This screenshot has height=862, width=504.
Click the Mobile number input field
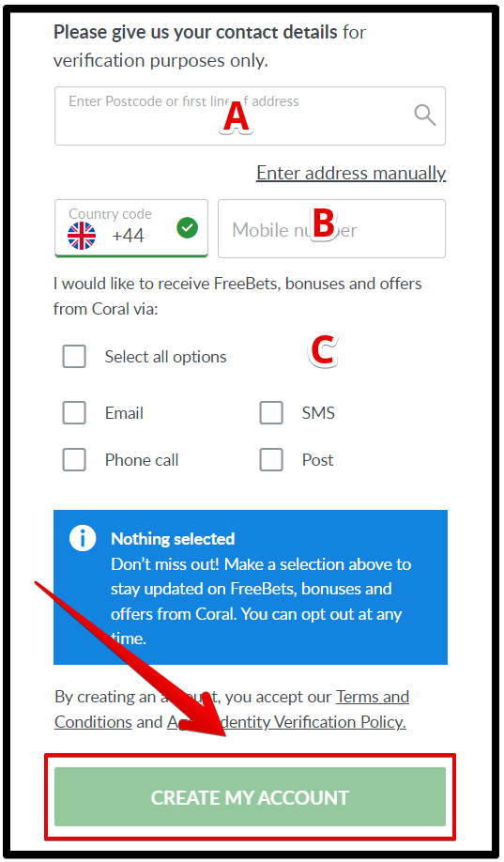(x=331, y=229)
